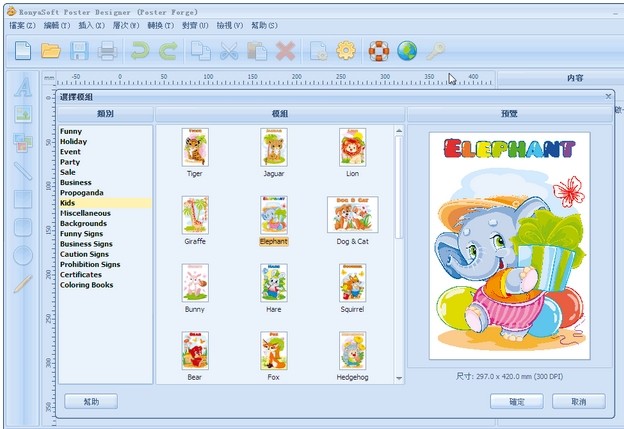The width and height of the screenshot is (624, 429).
Task: Select the Line drawing tool
Action: click(23, 171)
